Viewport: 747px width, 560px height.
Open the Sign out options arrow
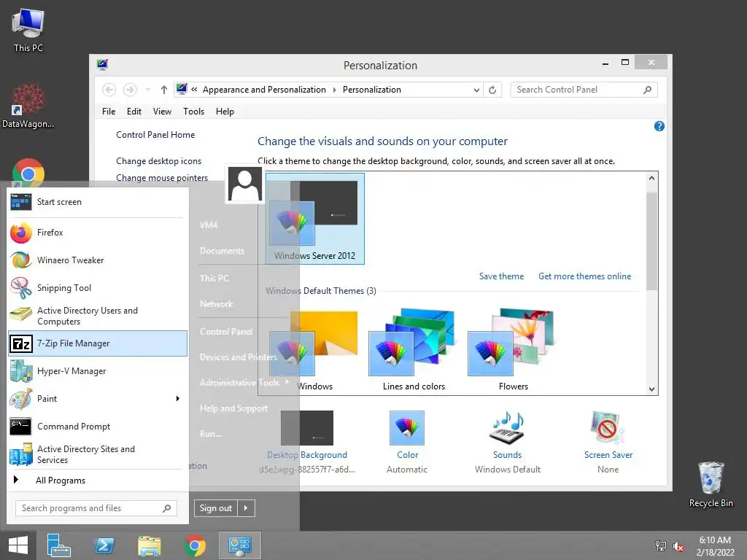tap(246, 508)
